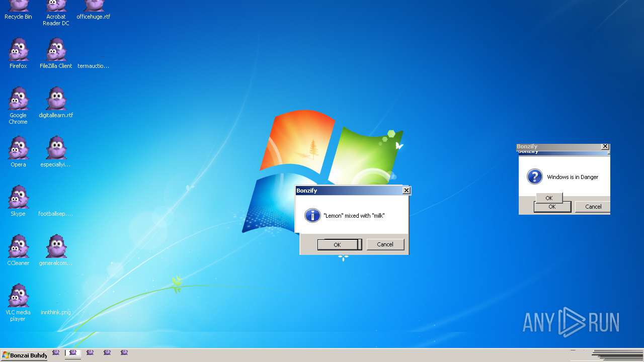The width and height of the screenshot is (644, 362).
Task: Select the especiallyi... desktop file icon
Action: pyautogui.click(x=56, y=152)
